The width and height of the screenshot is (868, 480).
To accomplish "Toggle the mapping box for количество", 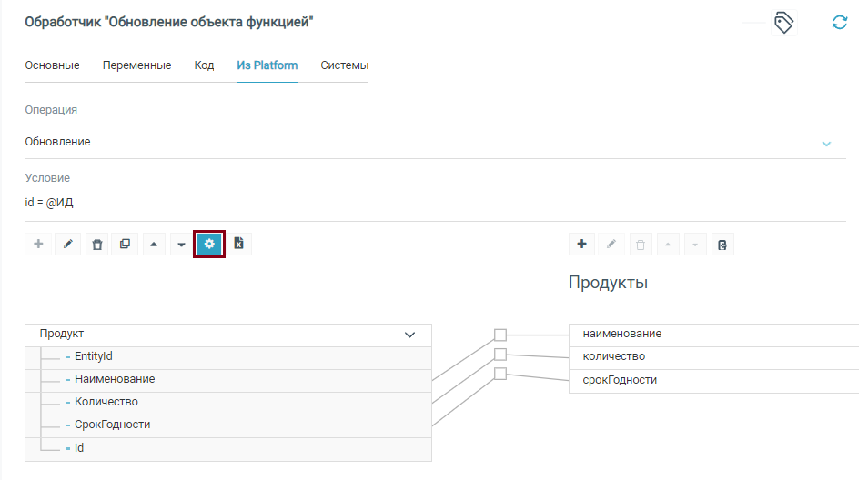I will pyautogui.click(x=500, y=355).
